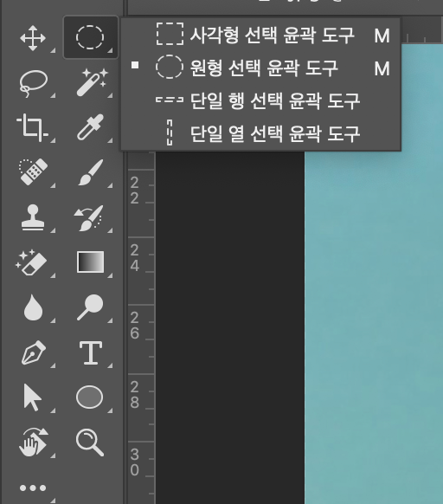Click the Elliptical Marquee tool button

[91, 37]
